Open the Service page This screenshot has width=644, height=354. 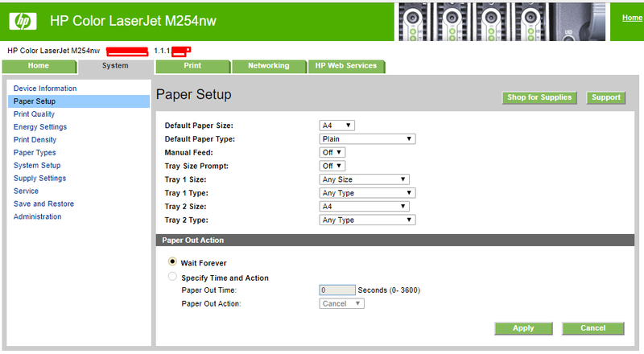(26, 191)
